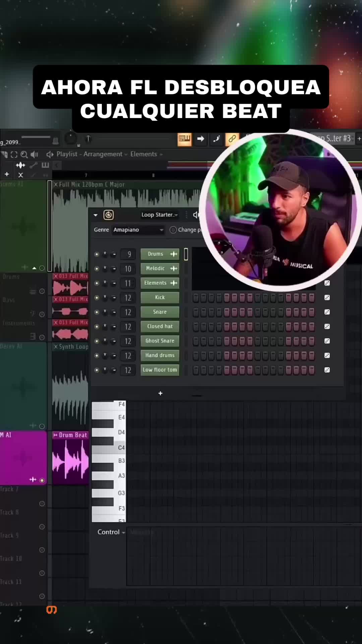
Task: Mute the Kick channel with its green LED
Action: [97, 298]
